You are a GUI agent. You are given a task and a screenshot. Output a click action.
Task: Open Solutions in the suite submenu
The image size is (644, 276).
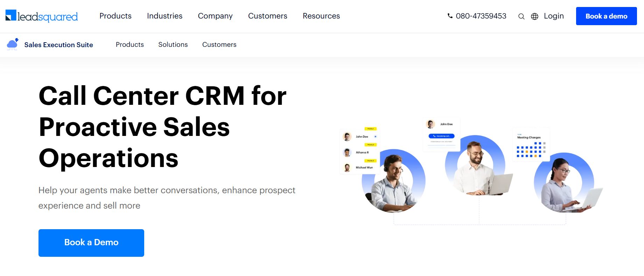173,44
